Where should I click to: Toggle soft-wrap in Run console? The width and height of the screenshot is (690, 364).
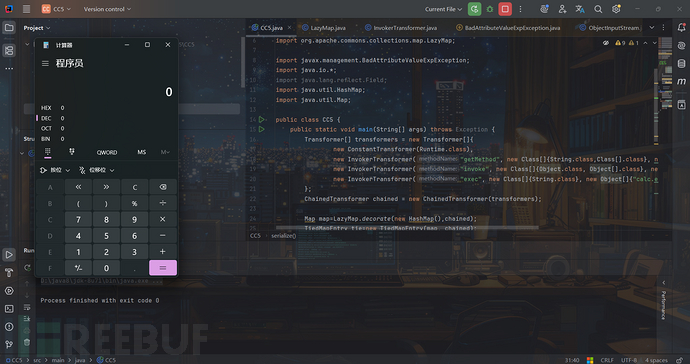coord(27,307)
